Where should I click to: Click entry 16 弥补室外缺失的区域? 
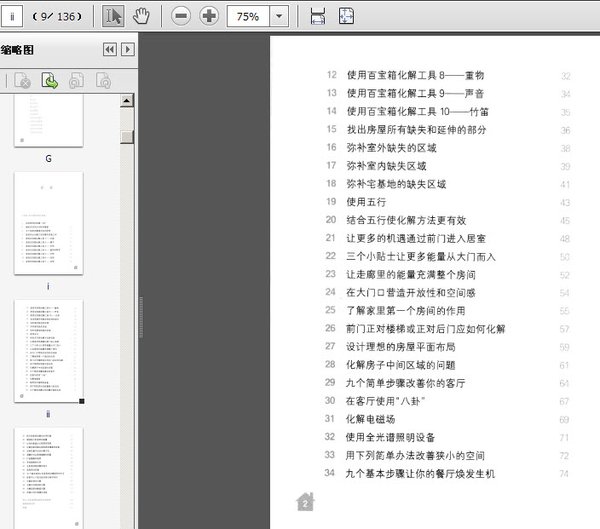click(448, 148)
